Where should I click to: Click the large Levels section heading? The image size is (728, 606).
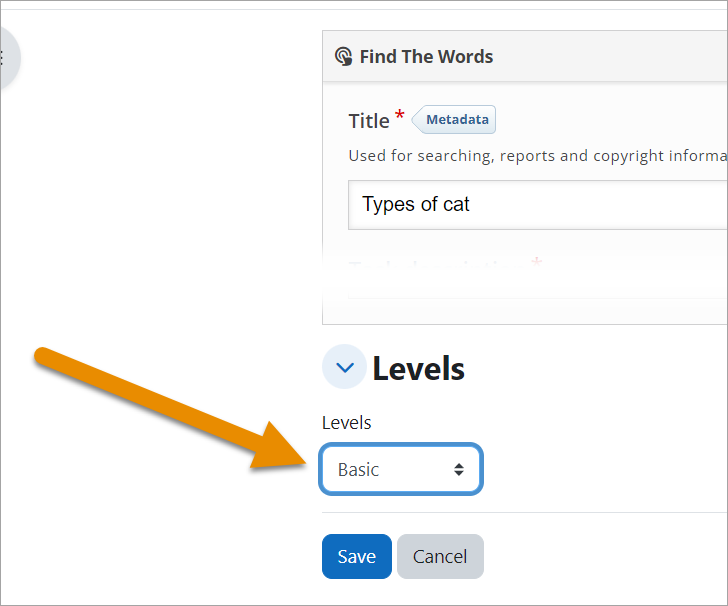(x=418, y=369)
